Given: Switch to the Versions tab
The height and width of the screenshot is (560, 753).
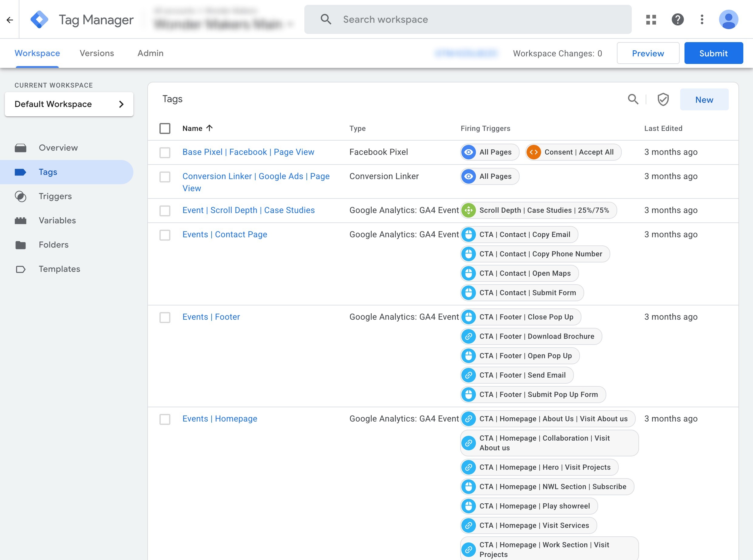Looking at the screenshot, I should (97, 53).
